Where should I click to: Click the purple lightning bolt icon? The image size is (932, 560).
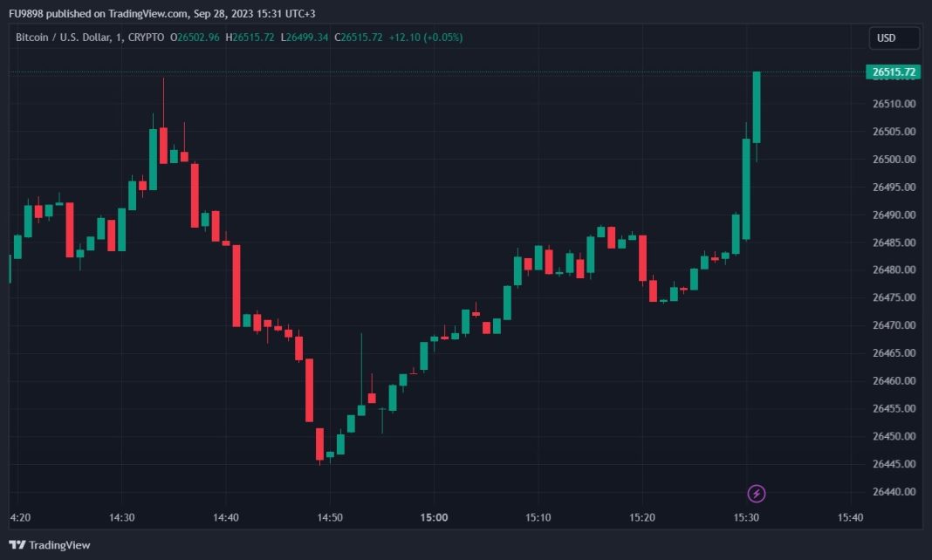[x=757, y=494]
